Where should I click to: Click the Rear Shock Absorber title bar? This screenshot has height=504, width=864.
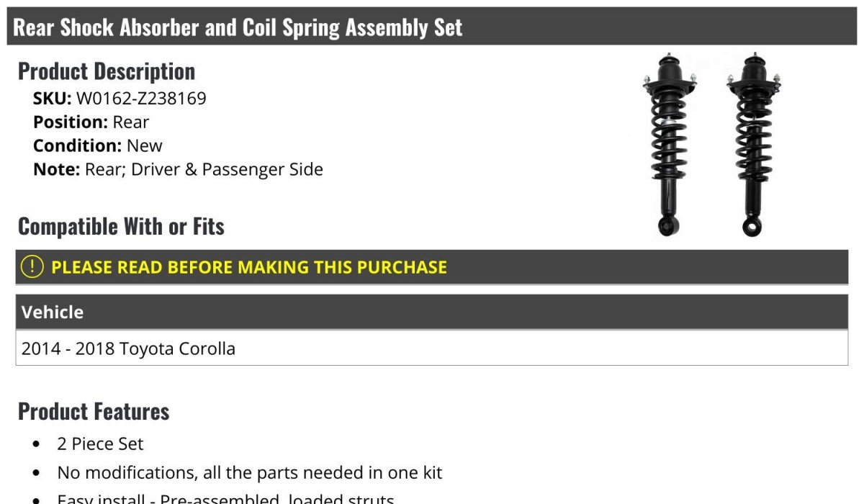pos(432,27)
